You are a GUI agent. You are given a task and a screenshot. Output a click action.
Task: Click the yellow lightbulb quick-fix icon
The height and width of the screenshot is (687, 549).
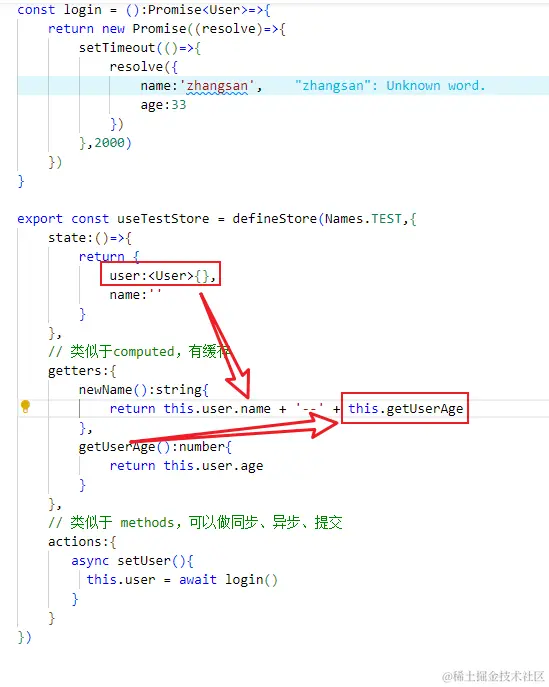click(25, 406)
